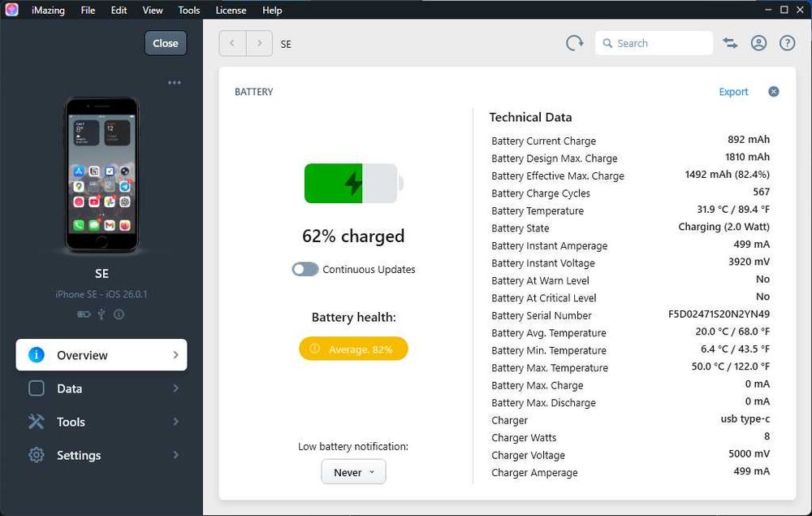Expand the Settings sidebar section
Screen dimensions: 812x516
101,455
